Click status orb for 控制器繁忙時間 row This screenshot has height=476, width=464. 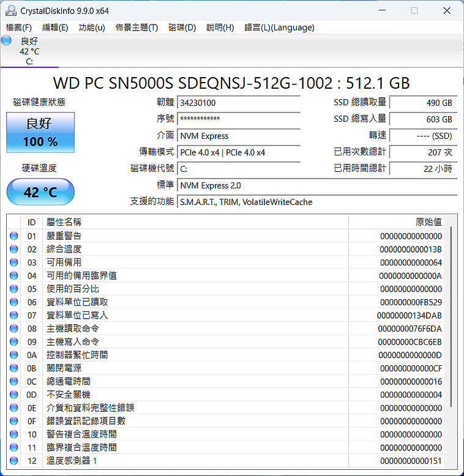point(13,355)
